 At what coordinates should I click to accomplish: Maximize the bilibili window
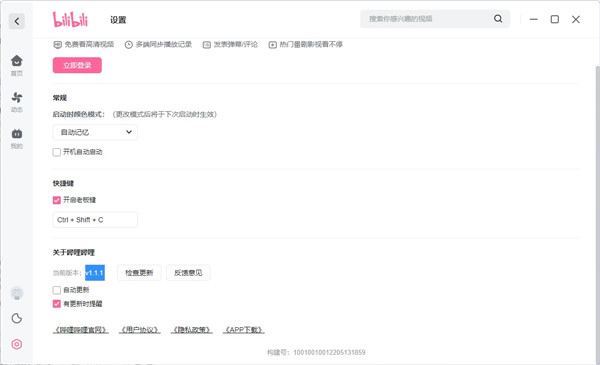[x=555, y=19]
